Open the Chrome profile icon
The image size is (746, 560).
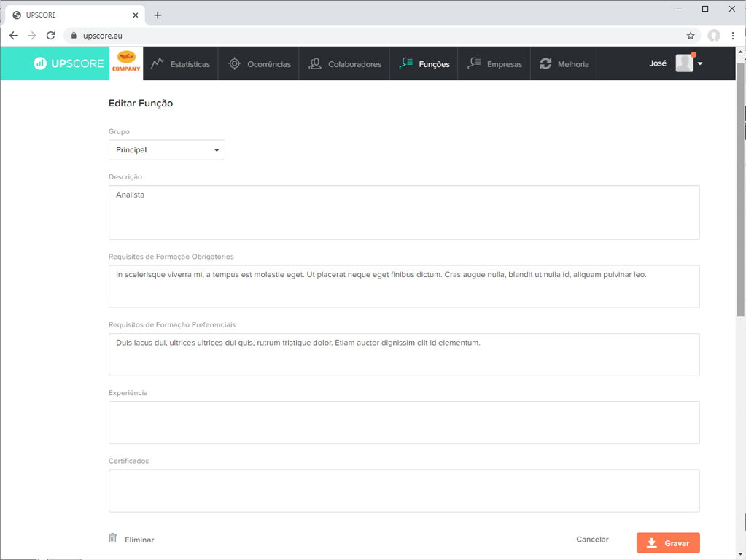click(x=714, y=36)
